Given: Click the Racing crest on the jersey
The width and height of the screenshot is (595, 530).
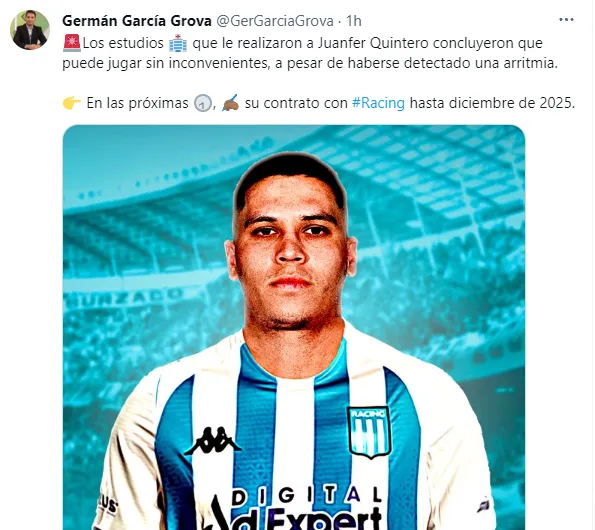Looking at the screenshot, I should click(369, 432).
